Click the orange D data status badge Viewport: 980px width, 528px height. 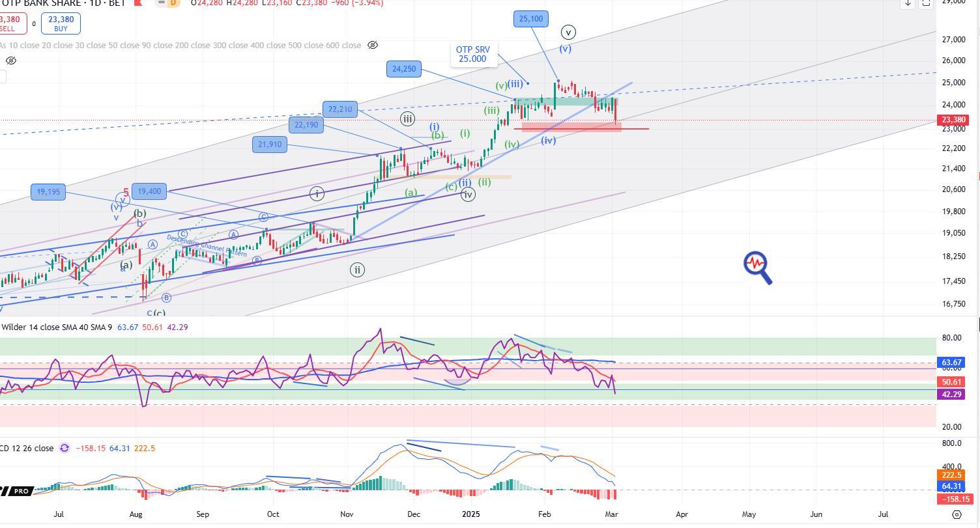[173, 3]
